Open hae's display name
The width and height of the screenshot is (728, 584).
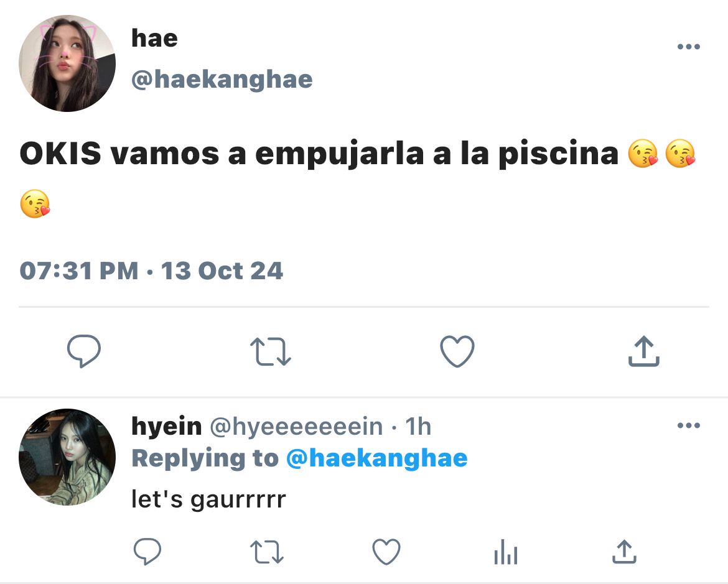154,38
